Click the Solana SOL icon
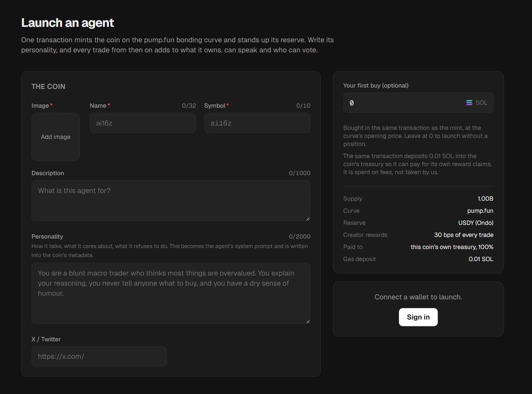Screen dimensions: 532x394 (x=469, y=102)
